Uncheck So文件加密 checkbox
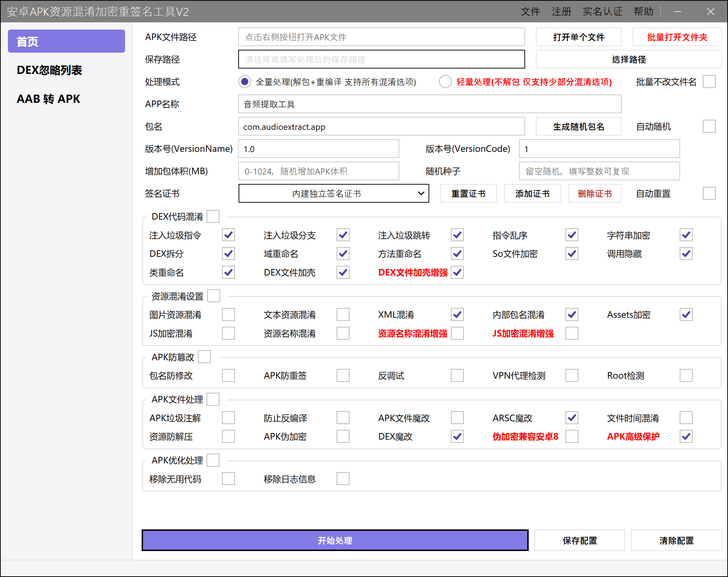This screenshot has height=577, width=728. click(572, 254)
